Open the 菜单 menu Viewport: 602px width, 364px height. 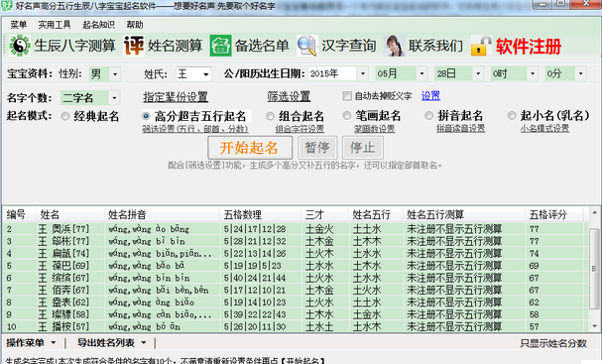tap(19, 25)
